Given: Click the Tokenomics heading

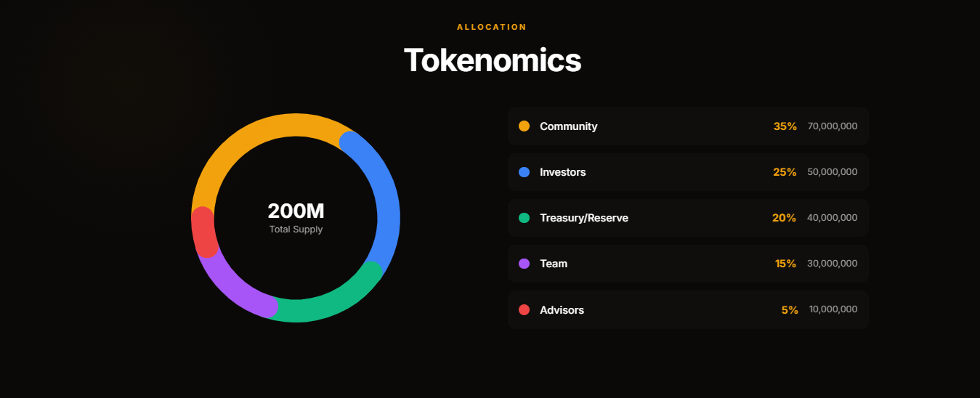Looking at the screenshot, I should (492, 60).
